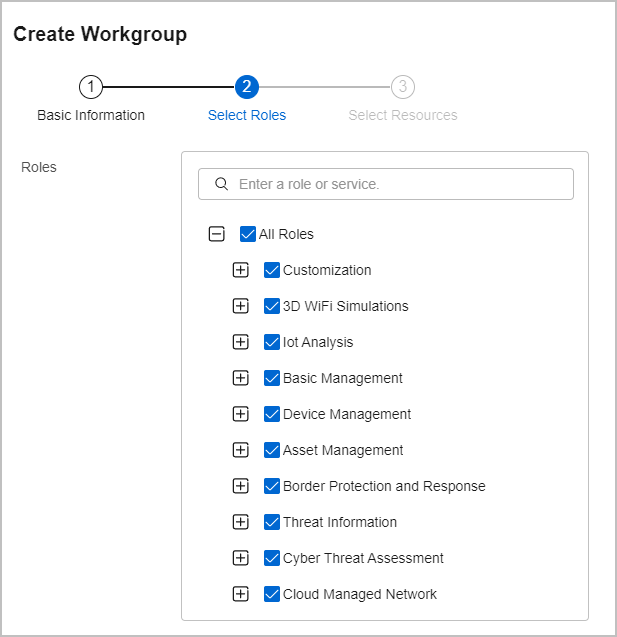Select the Select Roles step label

(247, 115)
